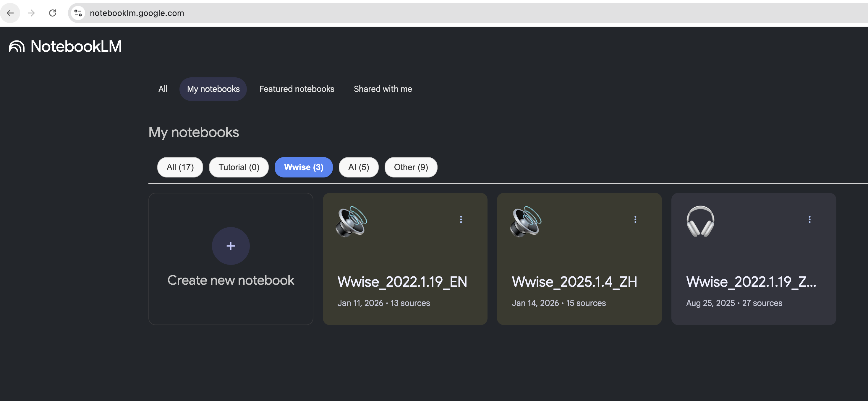Viewport: 868px width, 401px height.
Task: Open three-dot menu on headphones notebook card
Action: point(809,219)
